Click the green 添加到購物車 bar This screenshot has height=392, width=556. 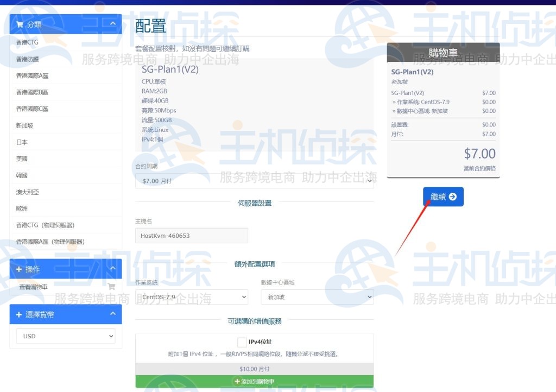coord(254,381)
